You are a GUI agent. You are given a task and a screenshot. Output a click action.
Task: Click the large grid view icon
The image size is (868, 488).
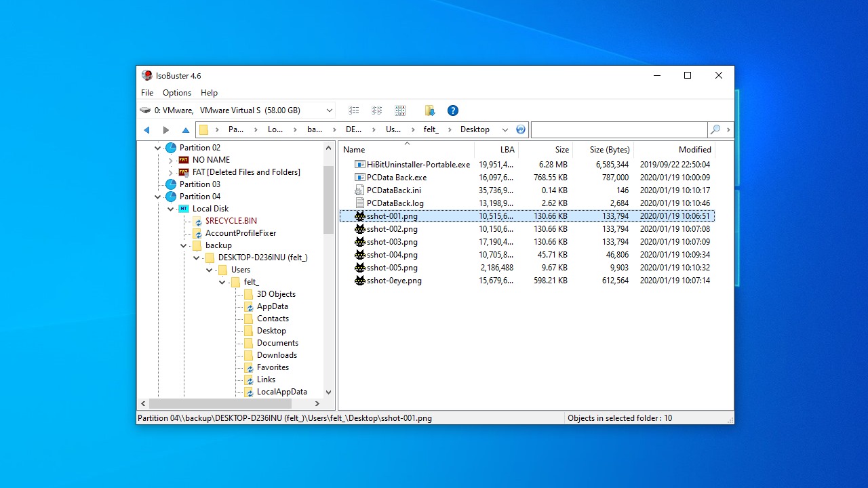click(x=400, y=110)
